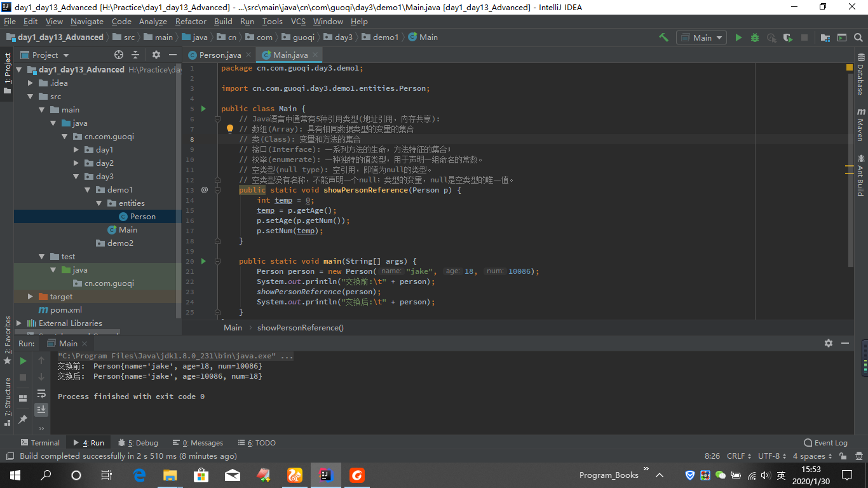Click the Search Everywhere magnifier icon

pos(859,37)
